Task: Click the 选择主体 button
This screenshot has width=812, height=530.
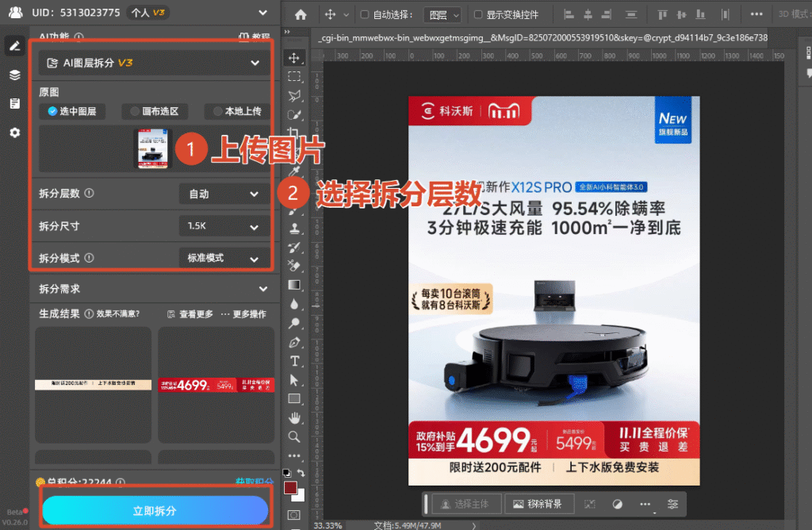Action: click(x=465, y=504)
